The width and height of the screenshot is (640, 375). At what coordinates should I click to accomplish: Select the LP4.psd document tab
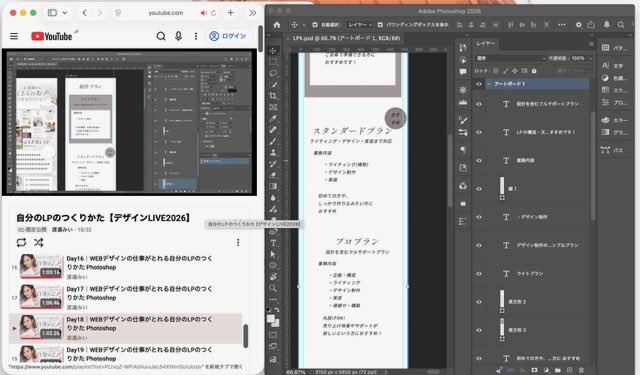point(347,38)
